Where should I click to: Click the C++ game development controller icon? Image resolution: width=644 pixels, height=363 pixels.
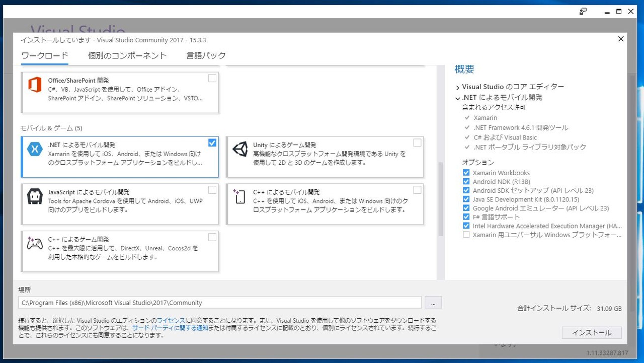point(35,243)
